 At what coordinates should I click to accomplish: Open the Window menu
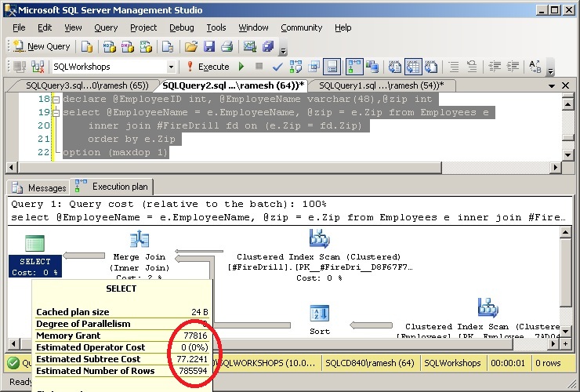point(253,27)
